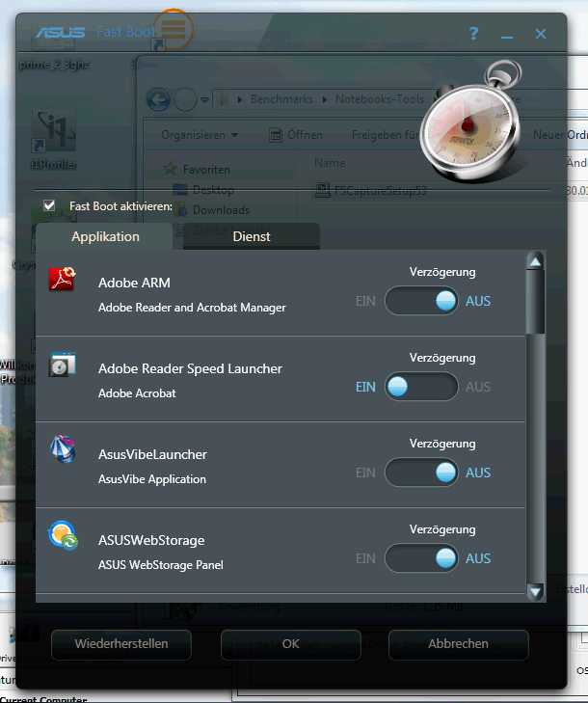The width and height of the screenshot is (588, 703).
Task: Close the Fast Boot window
Action: pos(541,34)
